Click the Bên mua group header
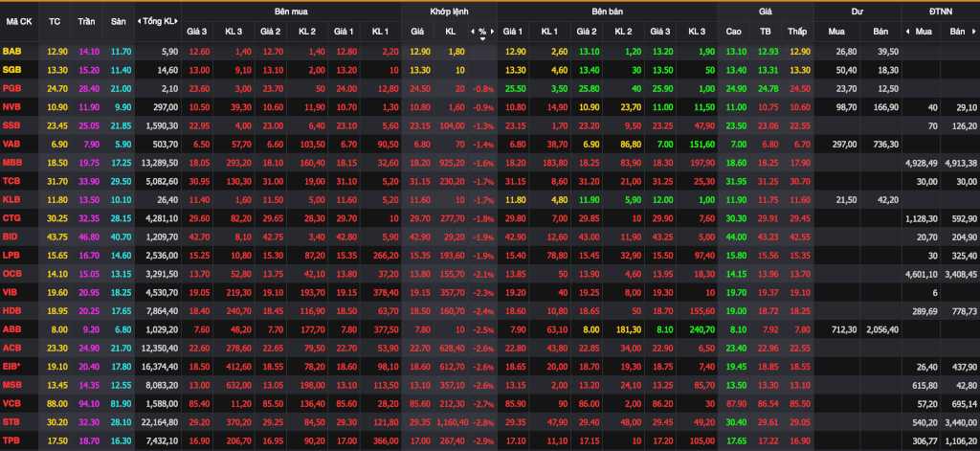Image resolution: width=980 pixels, height=451 pixels. (291, 11)
